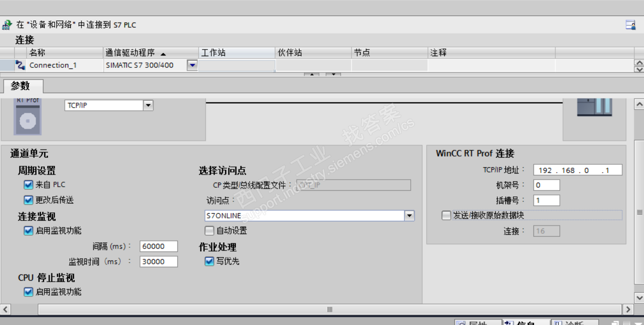Screen dimensions: 644x325
Task: Click the 机架号 field showing 0
Action: click(x=547, y=185)
